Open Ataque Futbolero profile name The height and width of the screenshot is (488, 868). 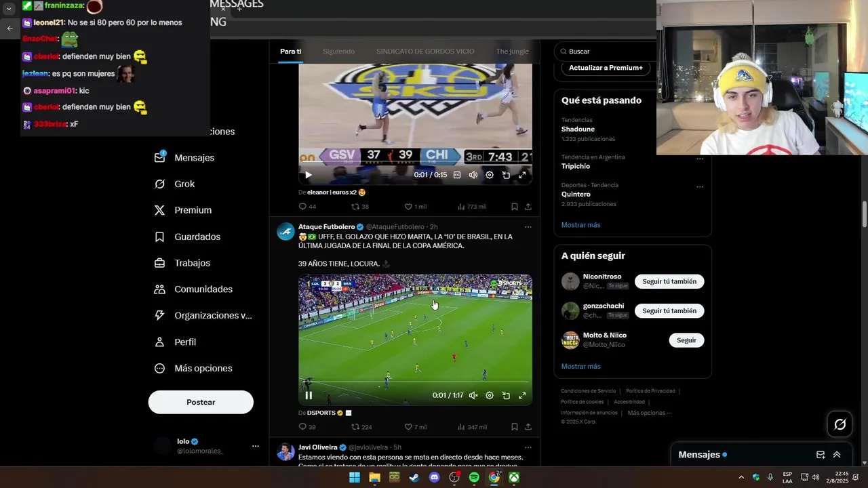click(x=326, y=226)
